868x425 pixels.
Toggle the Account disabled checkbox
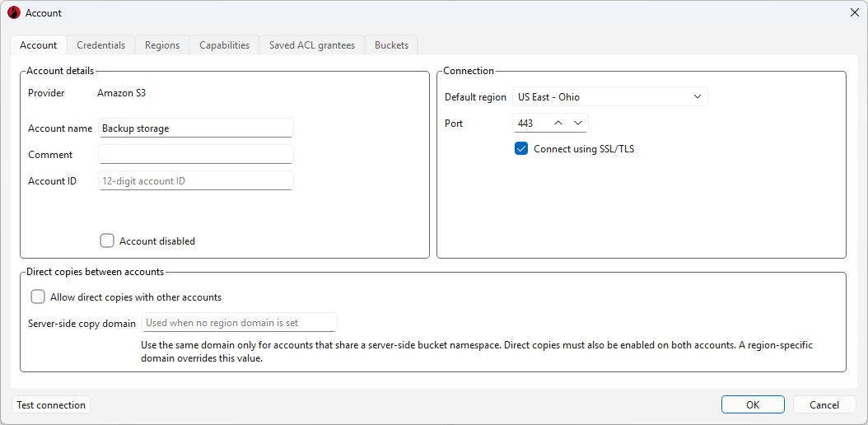pyautogui.click(x=107, y=241)
